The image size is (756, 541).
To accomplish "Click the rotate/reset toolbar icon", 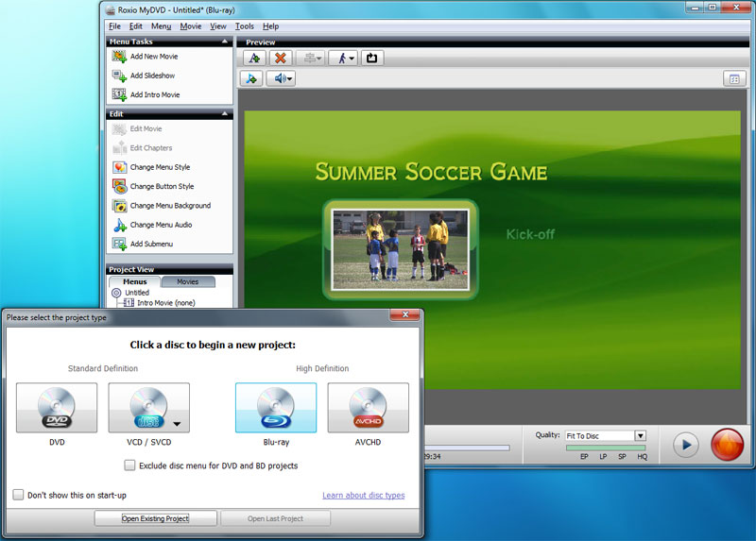I will (x=371, y=59).
